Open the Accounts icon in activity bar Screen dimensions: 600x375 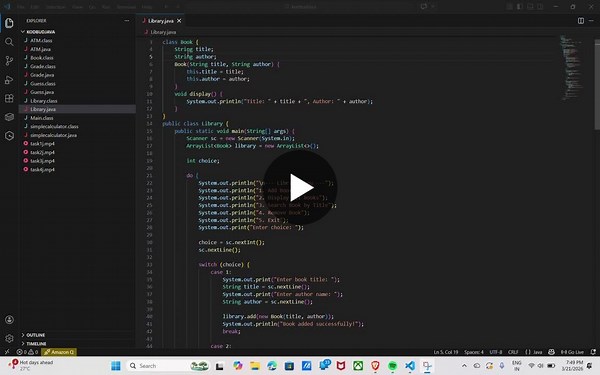pos(9,320)
